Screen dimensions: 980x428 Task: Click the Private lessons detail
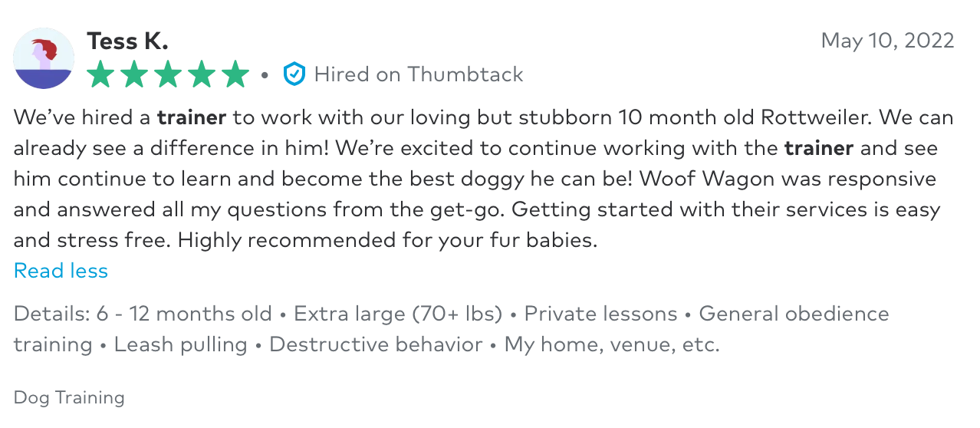click(600, 314)
